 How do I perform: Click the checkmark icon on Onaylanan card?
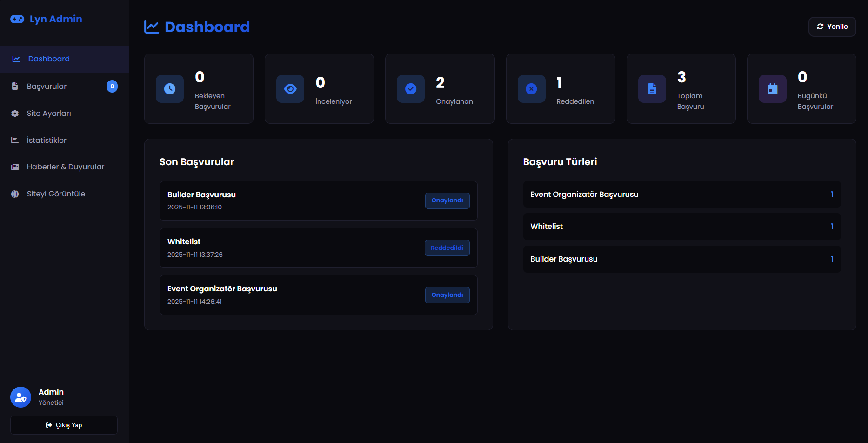click(x=411, y=89)
